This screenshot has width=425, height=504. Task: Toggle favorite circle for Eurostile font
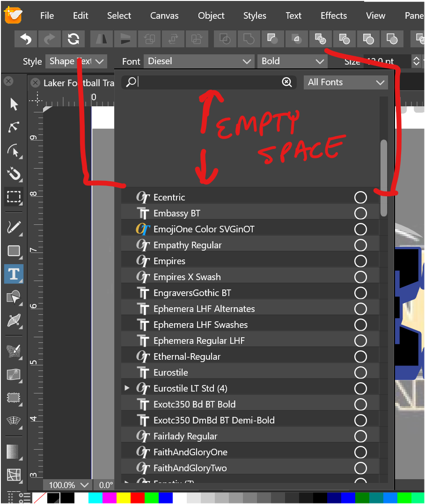coord(360,372)
